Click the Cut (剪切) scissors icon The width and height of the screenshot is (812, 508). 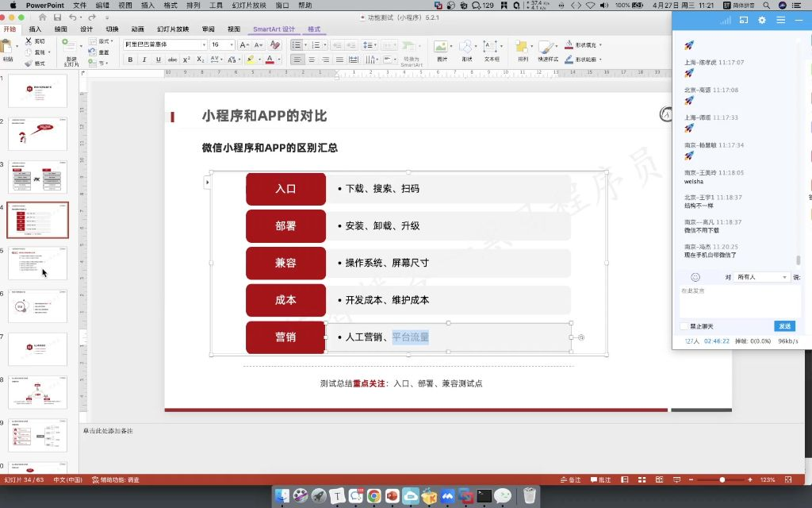click(29, 41)
